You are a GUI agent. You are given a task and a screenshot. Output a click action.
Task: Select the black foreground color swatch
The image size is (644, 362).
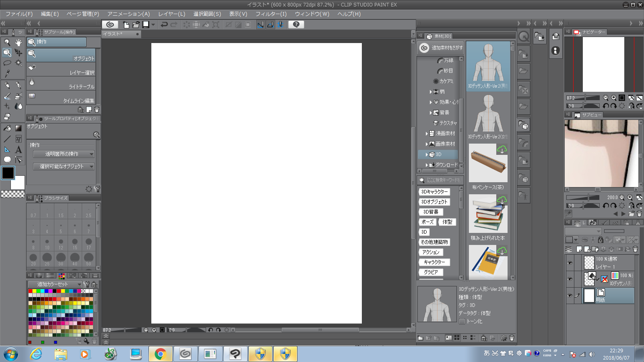[x=8, y=173]
